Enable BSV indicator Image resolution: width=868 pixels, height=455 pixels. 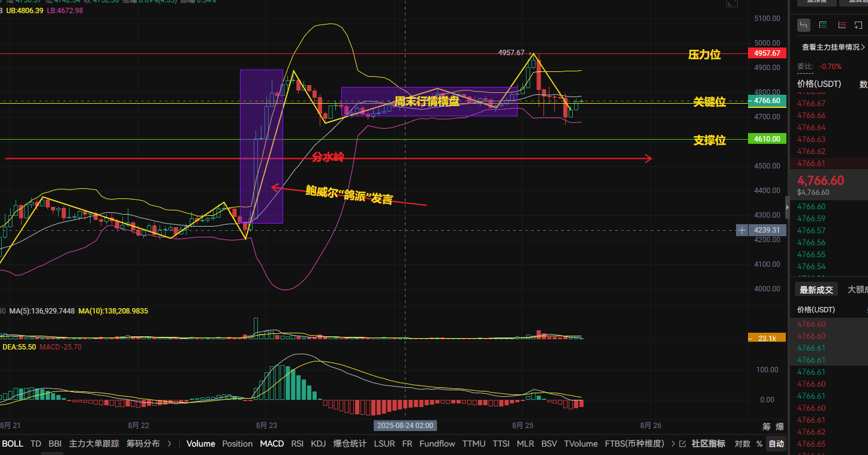549,444
